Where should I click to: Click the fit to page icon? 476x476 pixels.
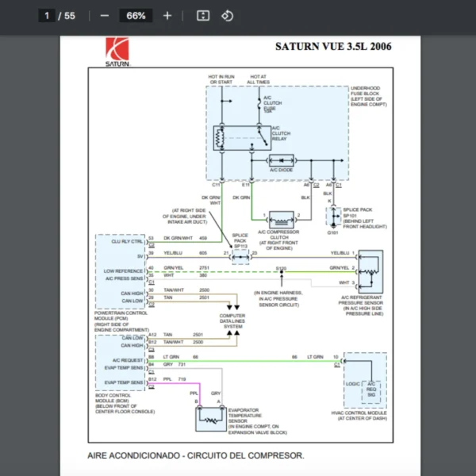(x=203, y=16)
